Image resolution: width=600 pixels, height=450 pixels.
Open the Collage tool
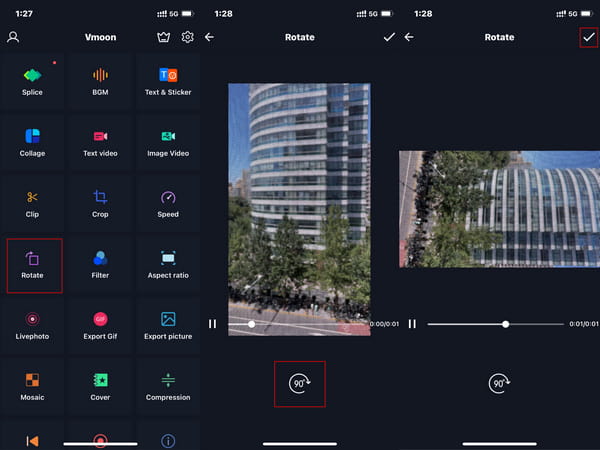(33, 142)
